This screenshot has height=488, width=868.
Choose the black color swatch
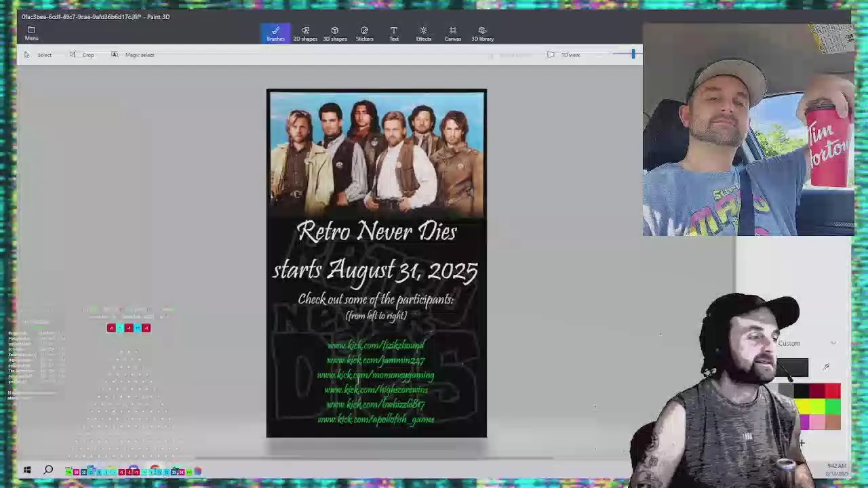(802, 391)
